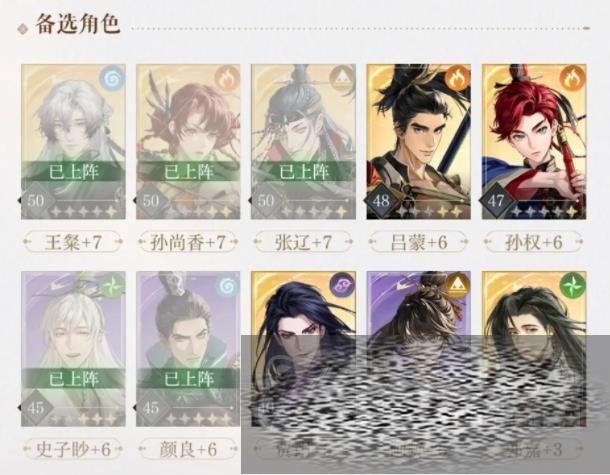Click the 已上阵 banner on 王粲's card
The height and width of the screenshot is (475, 610).
73,171
